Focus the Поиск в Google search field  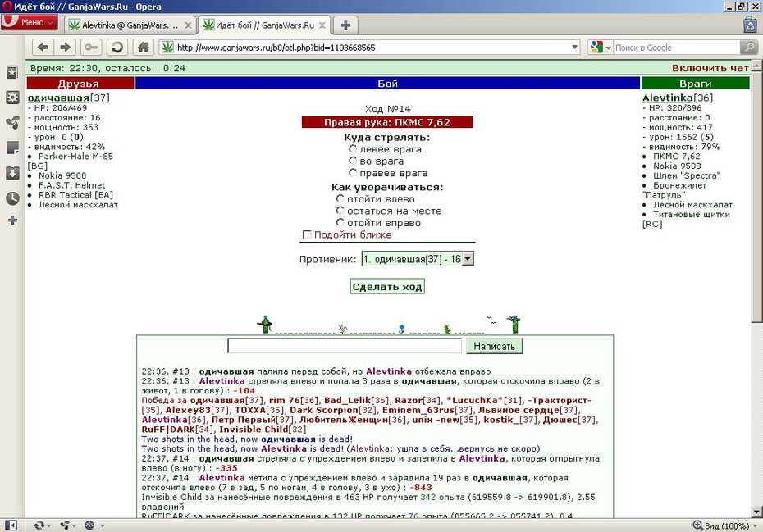pyautogui.click(x=676, y=48)
